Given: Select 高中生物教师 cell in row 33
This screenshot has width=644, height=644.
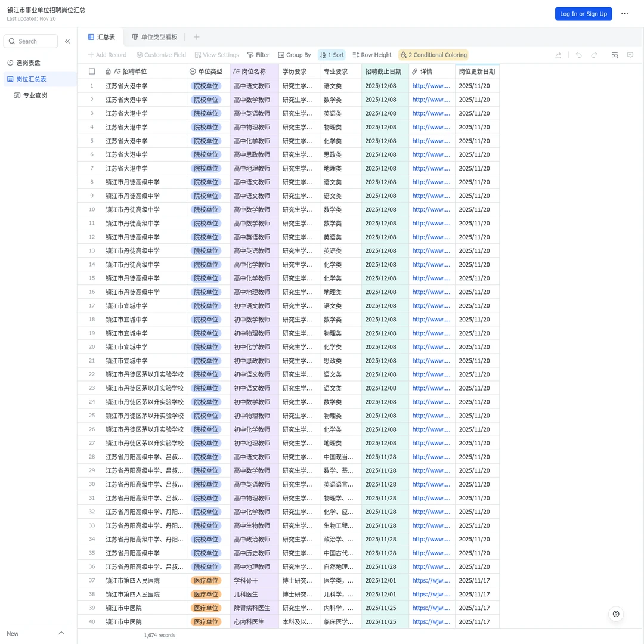Looking at the screenshot, I should click(255, 525).
